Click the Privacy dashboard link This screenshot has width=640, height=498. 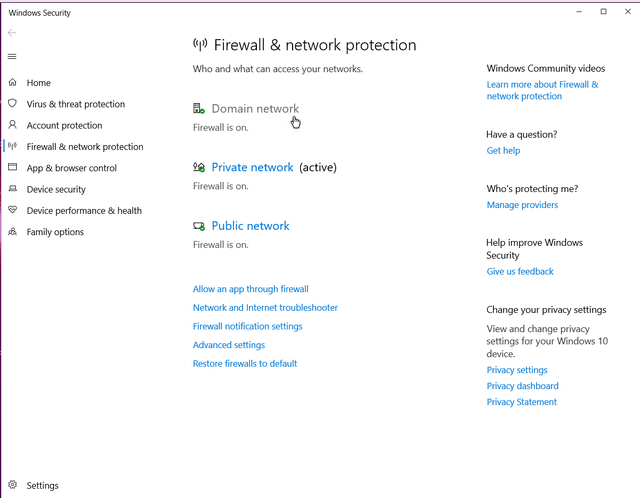(x=522, y=386)
